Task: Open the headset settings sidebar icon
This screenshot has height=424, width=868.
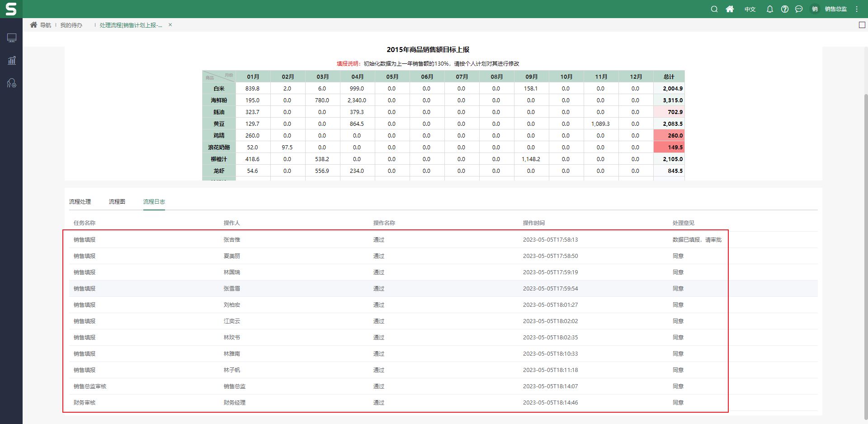Action: [x=12, y=83]
